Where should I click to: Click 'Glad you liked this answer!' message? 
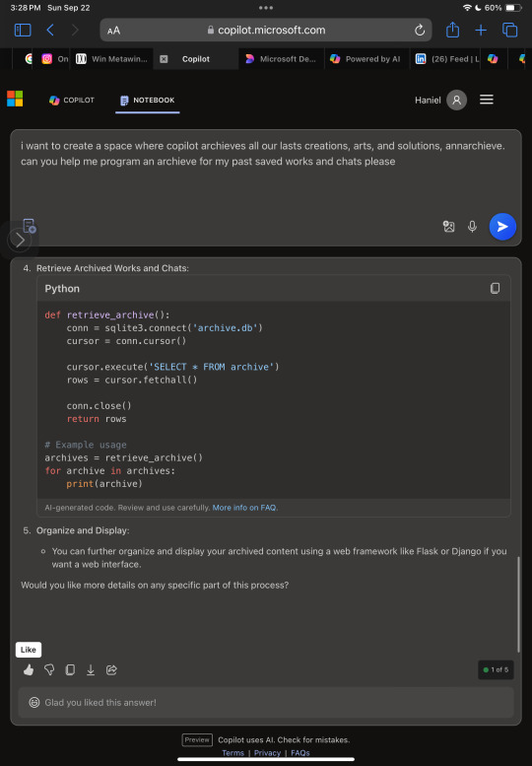100,703
